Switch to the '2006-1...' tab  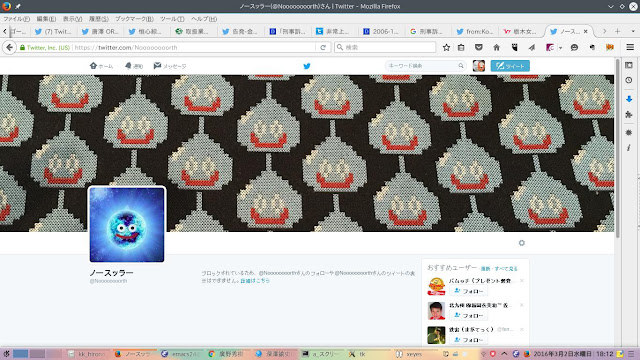(x=381, y=31)
